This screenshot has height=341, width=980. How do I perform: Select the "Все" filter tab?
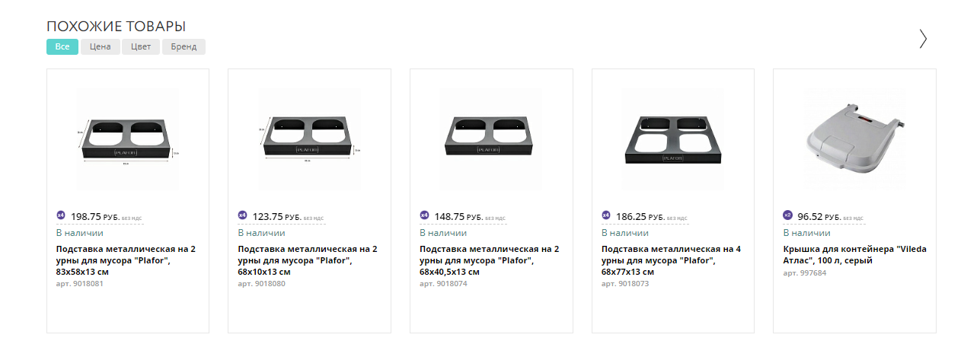coord(62,47)
